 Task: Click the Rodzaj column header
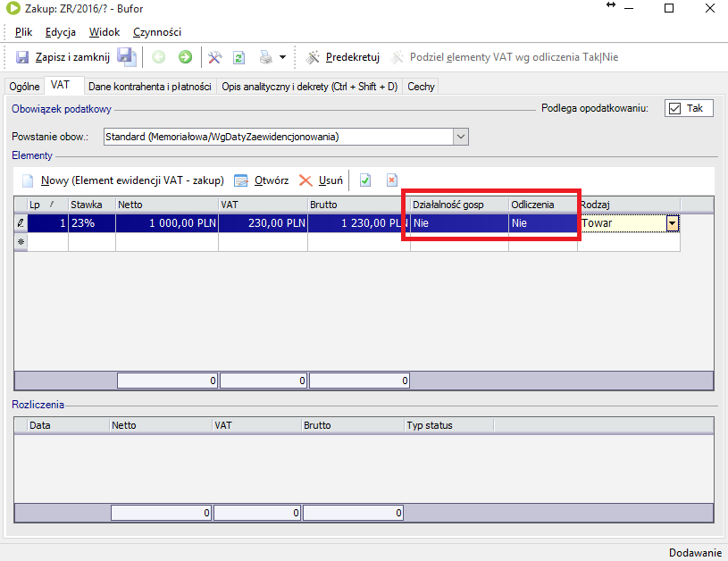629,205
